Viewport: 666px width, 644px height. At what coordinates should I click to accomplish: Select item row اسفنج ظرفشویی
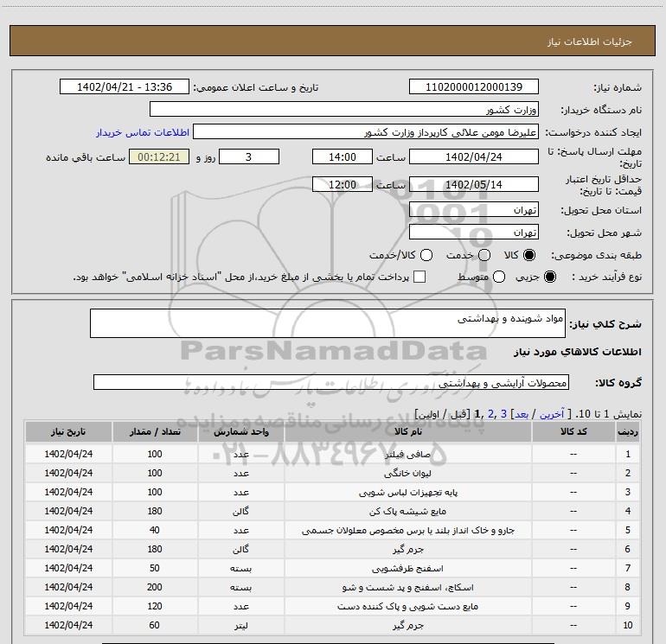(x=332, y=568)
